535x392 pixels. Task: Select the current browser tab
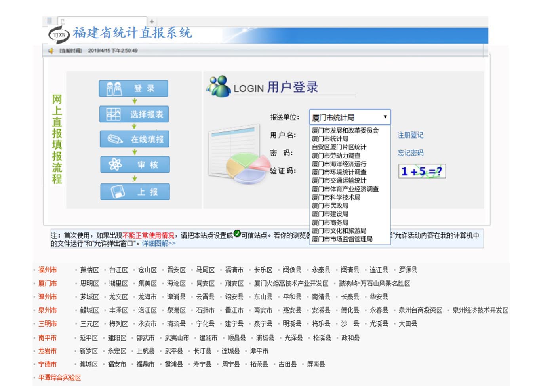pos(102,21)
